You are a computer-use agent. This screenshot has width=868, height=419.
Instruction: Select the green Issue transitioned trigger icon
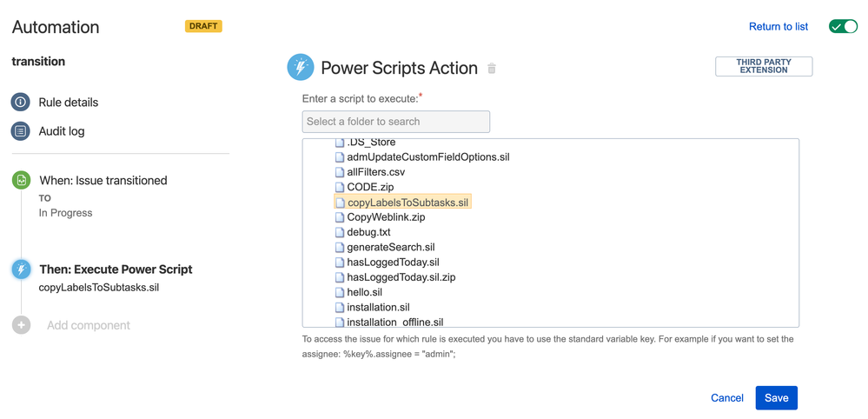point(21,180)
